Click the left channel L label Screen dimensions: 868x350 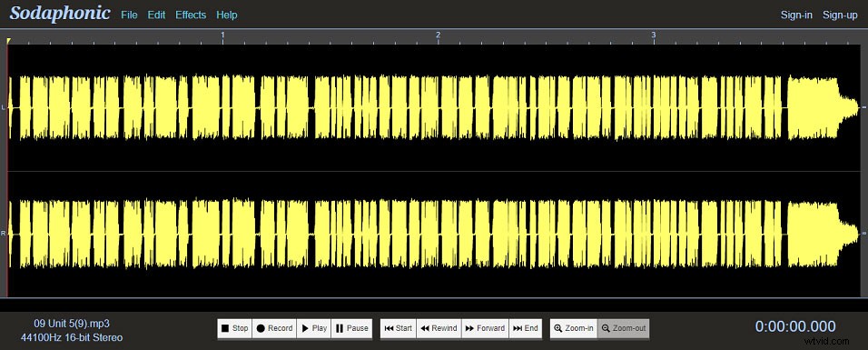(4, 107)
